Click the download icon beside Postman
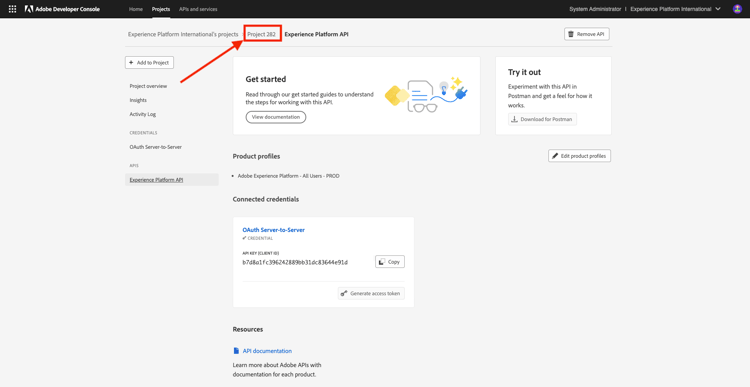Image resolution: width=750 pixels, height=387 pixels. [x=515, y=119]
